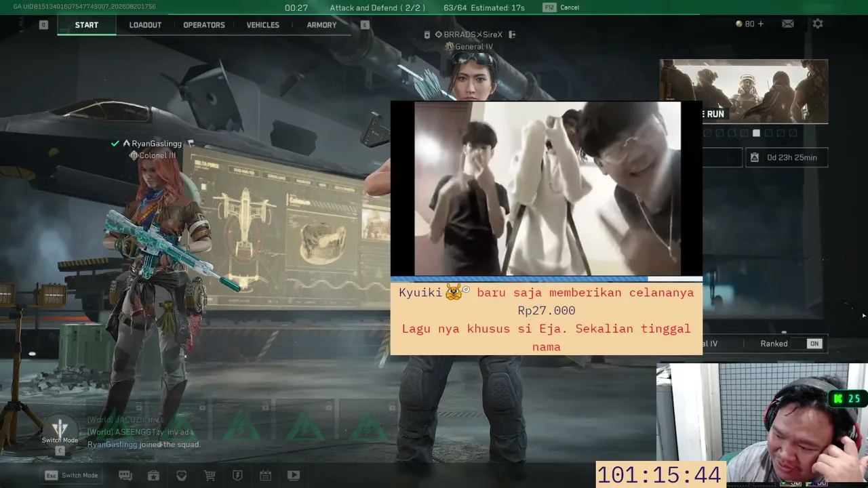Click the trash icon before BRRADS×SireX

tap(427, 35)
